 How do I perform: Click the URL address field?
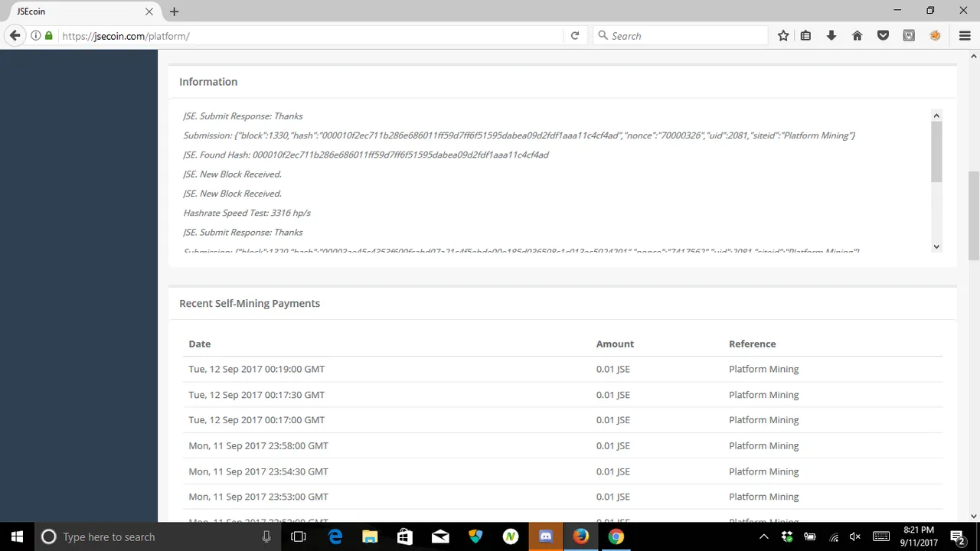point(310,36)
